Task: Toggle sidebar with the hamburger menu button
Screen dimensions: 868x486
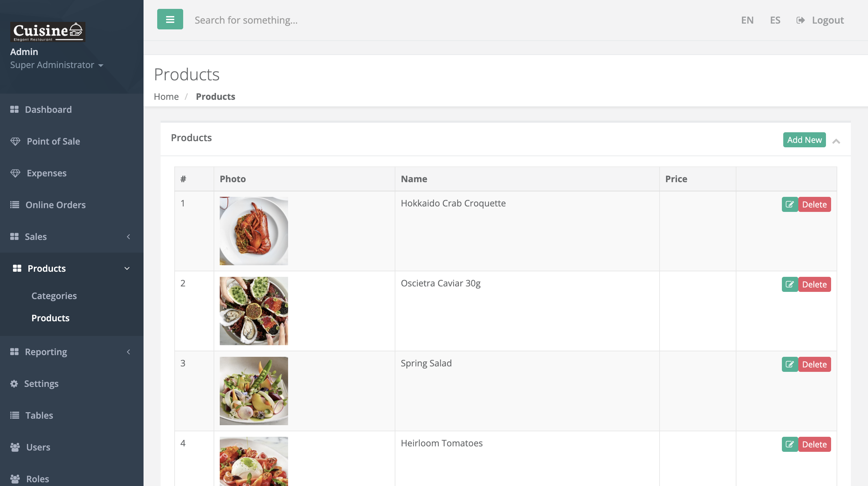Action: (x=170, y=19)
